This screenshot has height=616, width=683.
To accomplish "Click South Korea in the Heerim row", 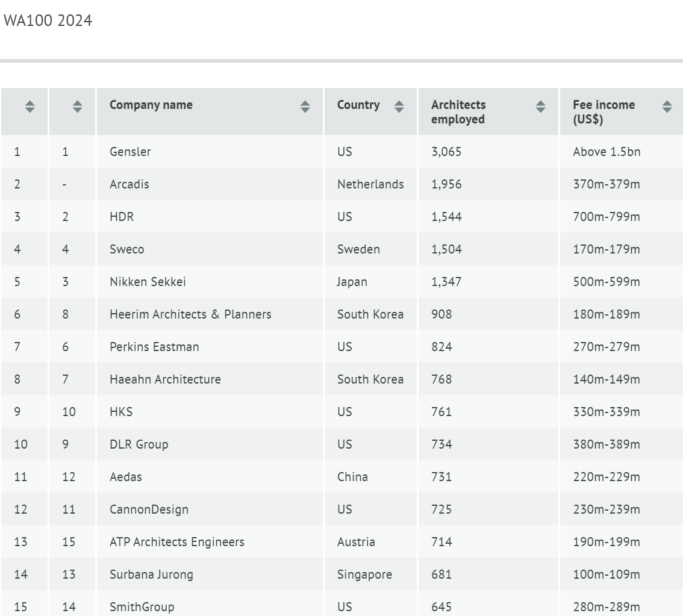I will coord(370,314).
